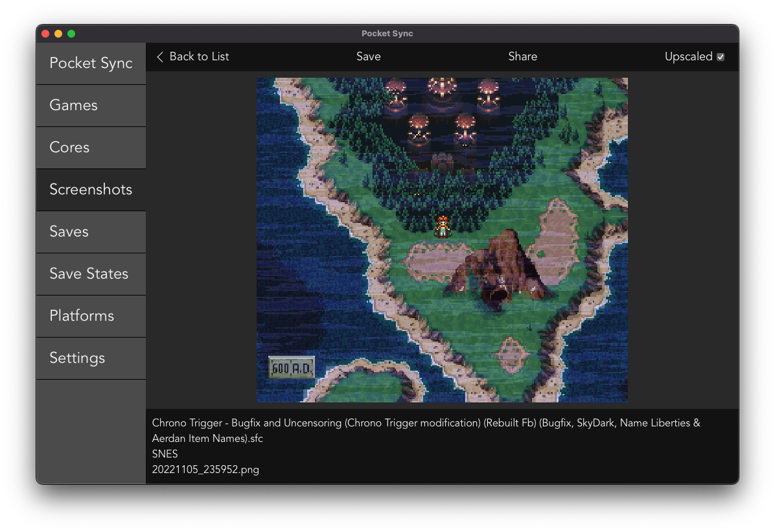Click the Share button

tap(522, 56)
